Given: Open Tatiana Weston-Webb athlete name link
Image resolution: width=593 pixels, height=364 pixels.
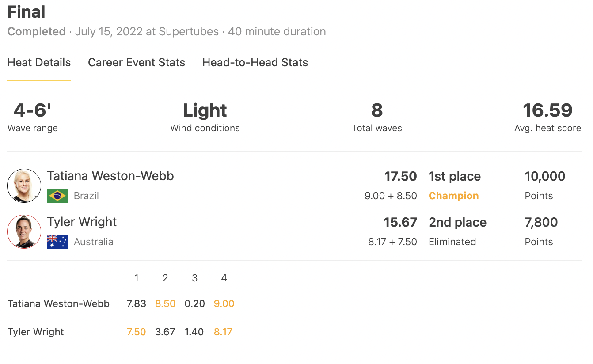Looking at the screenshot, I should [x=110, y=176].
